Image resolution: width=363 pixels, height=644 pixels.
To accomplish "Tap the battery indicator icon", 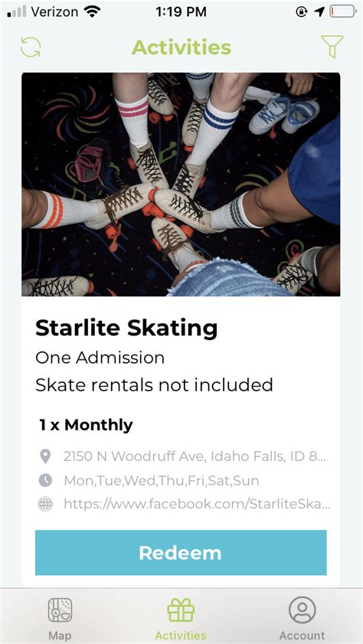I will [x=343, y=11].
